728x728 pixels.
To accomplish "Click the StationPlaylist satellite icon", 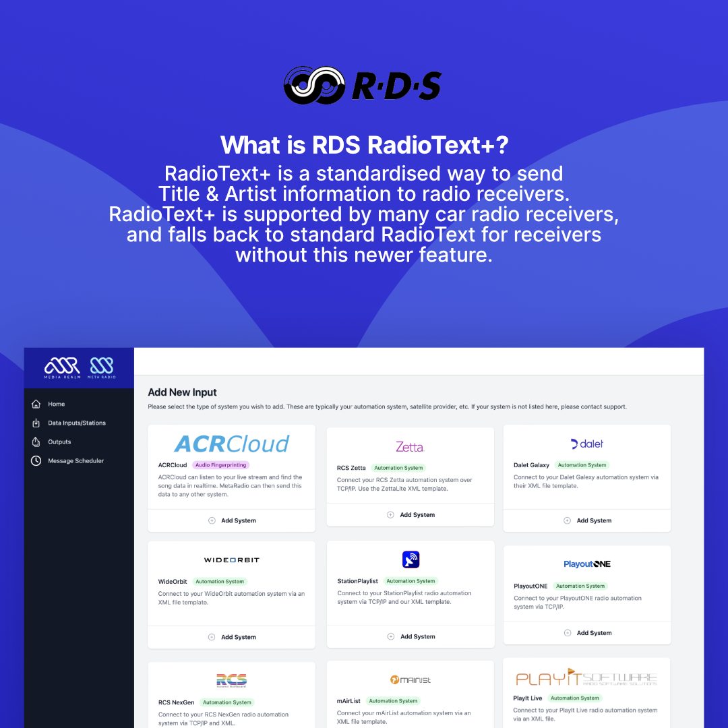I will tap(411, 559).
